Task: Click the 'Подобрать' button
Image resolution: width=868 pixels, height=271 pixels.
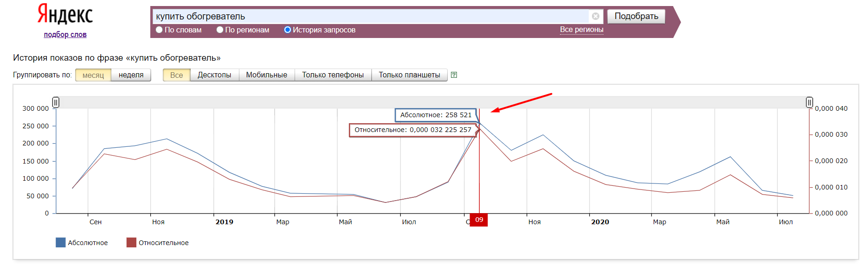Action: 636,16
